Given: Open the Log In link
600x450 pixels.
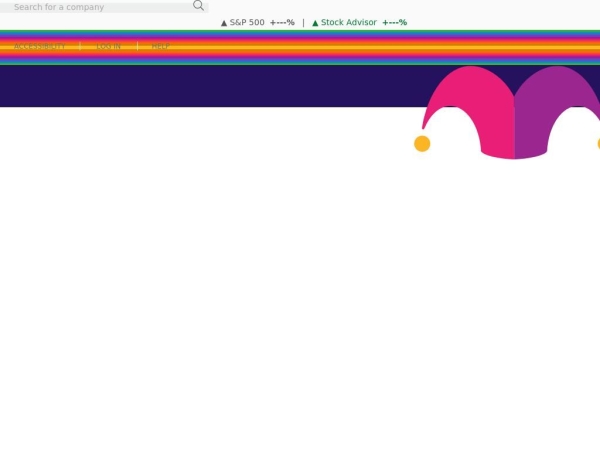Looking at the screenshot, I should (109, 46).
